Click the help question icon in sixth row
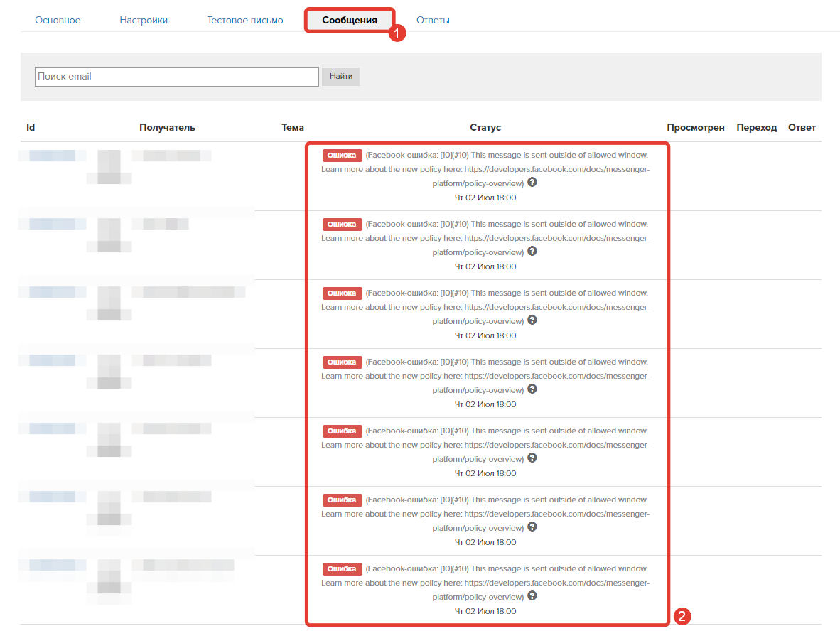This screenshot has width=840, height=631. (532, 527)
